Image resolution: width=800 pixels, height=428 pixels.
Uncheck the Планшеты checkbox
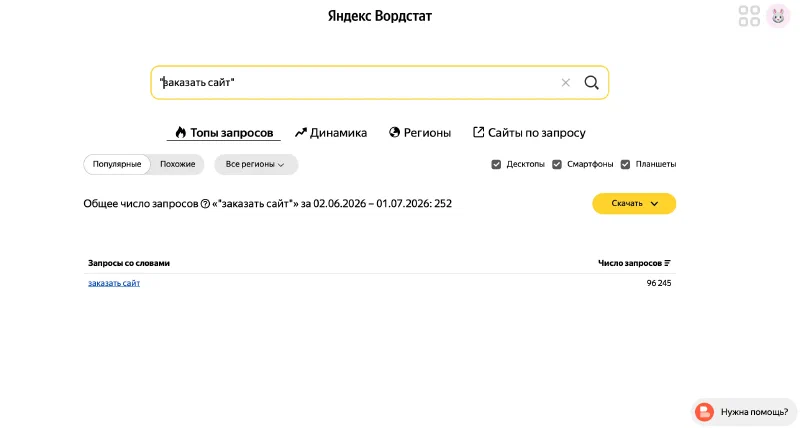point(625,164)
